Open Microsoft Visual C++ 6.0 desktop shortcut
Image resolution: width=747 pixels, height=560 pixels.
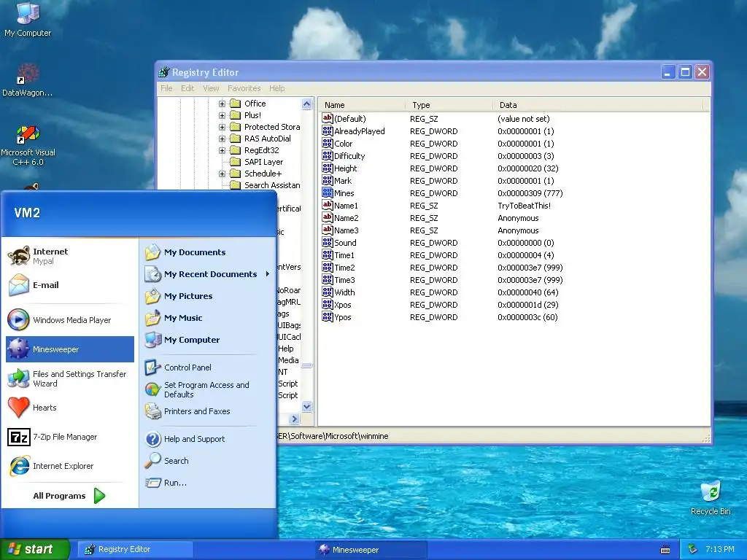point(28,145)
